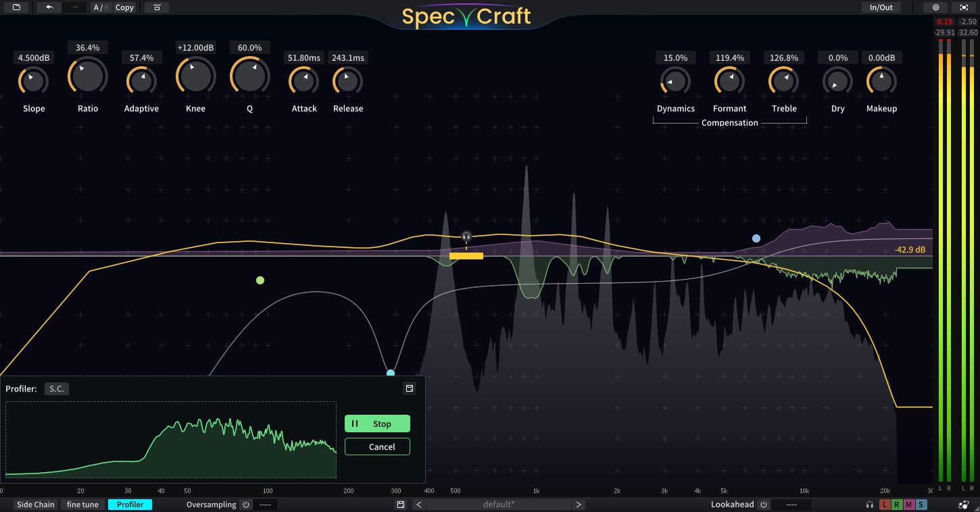
Task: Click the Knee knob
Action: coord(195,76)
